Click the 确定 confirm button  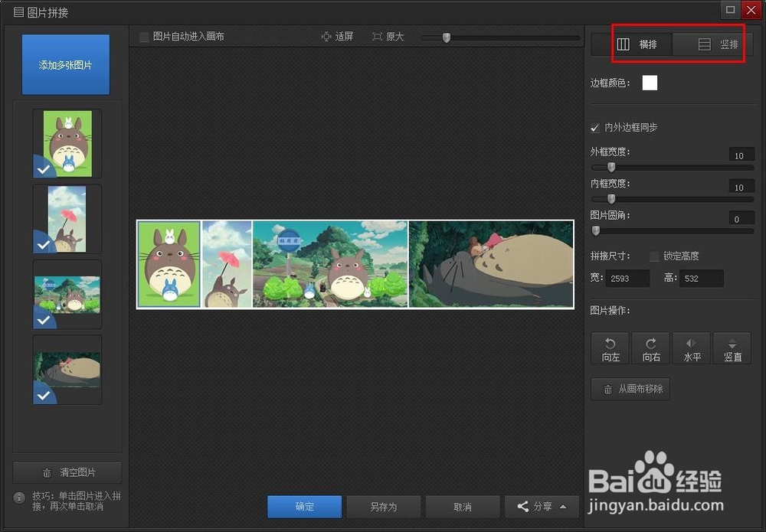click(304, 507)
